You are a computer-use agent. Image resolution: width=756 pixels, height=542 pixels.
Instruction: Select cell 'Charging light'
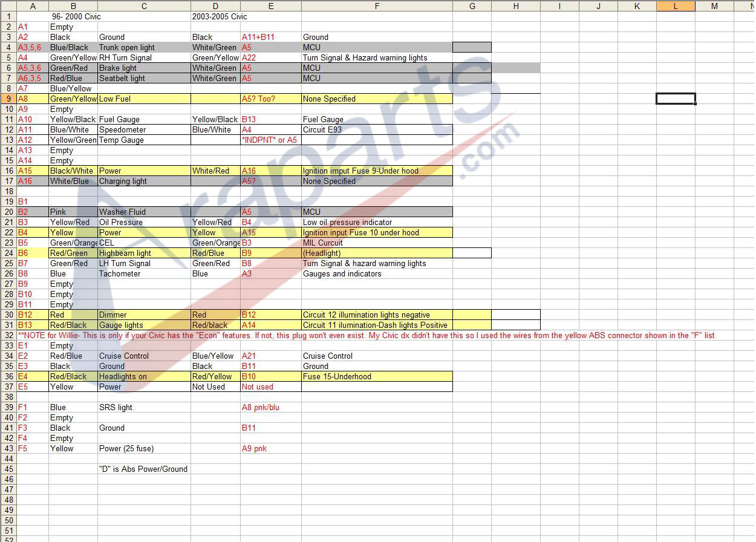pos(144,181)
